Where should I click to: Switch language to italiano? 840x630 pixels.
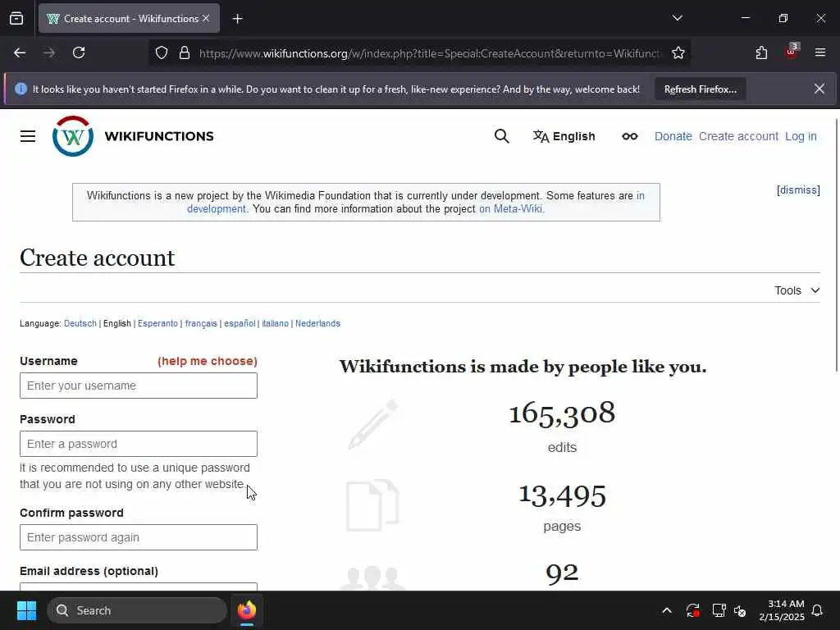[x=276, y=323]
